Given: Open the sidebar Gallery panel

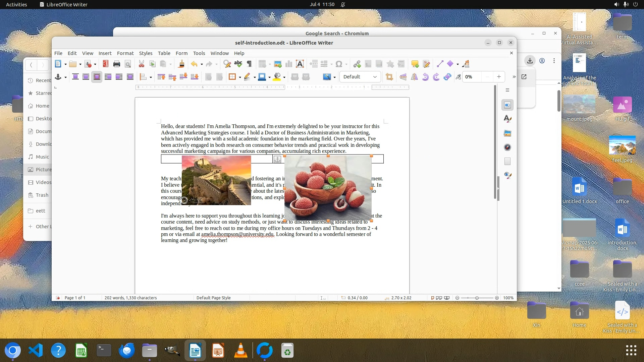Looking at the screenshot, I should coord(507,133).
